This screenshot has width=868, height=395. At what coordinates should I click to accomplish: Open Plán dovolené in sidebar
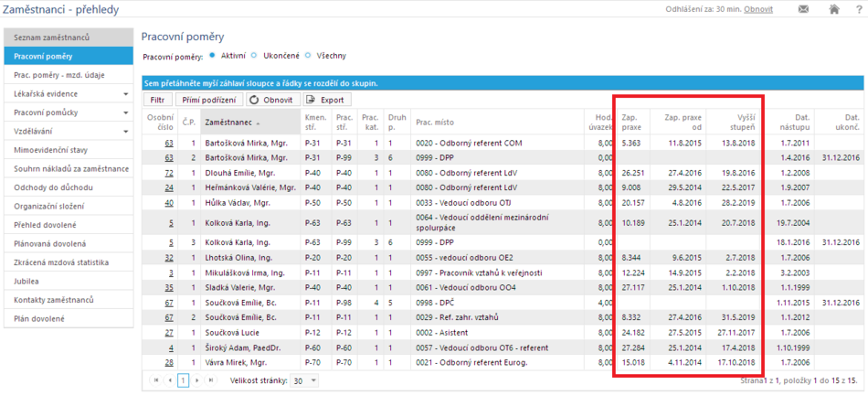point(69,318)
